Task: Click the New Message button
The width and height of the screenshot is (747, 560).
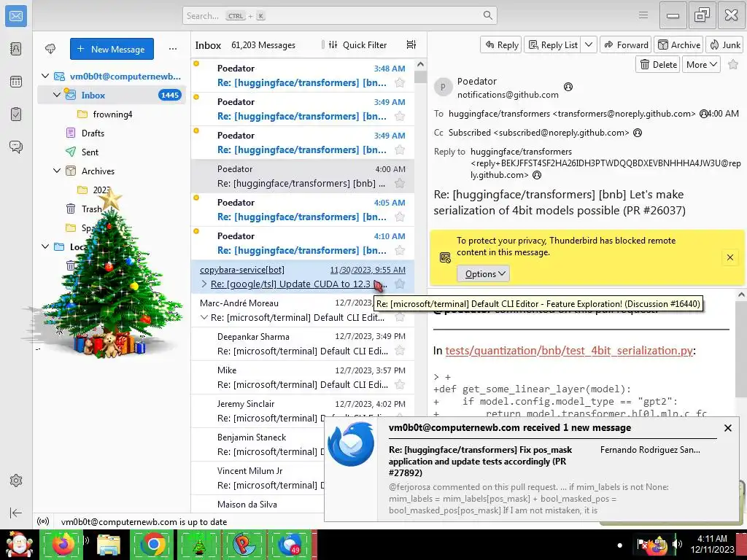Action: click(112, 49)
